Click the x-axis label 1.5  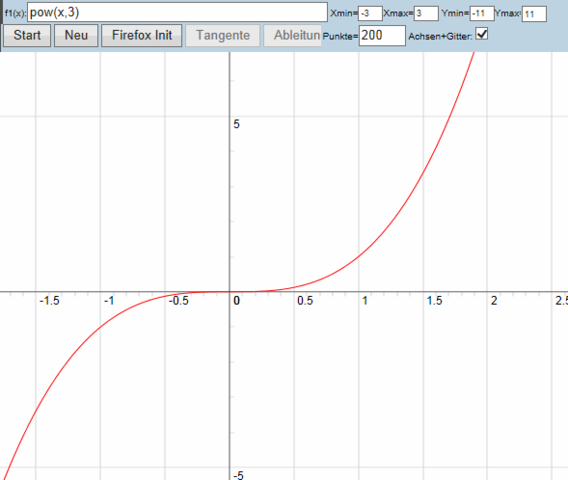[434, 301]
